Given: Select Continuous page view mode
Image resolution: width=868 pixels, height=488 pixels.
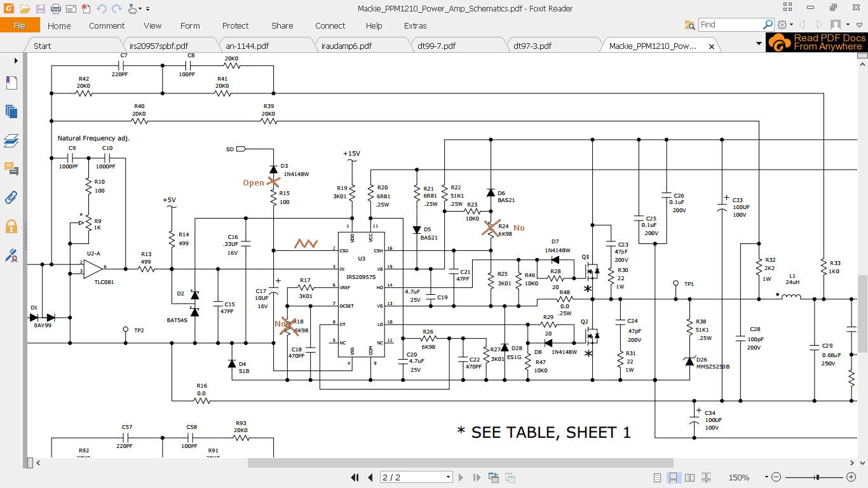Looking at the screenshot, I should (674, 477).
